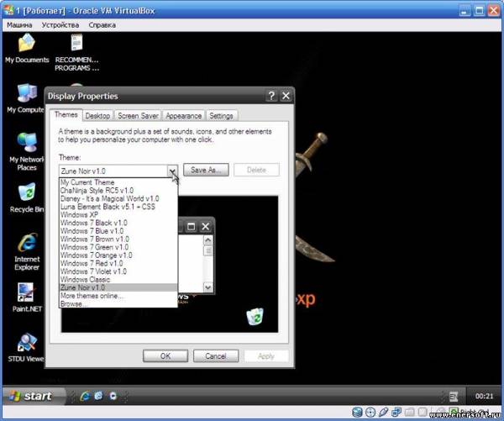Select Windows Classic entry

(x=118, y=280)
